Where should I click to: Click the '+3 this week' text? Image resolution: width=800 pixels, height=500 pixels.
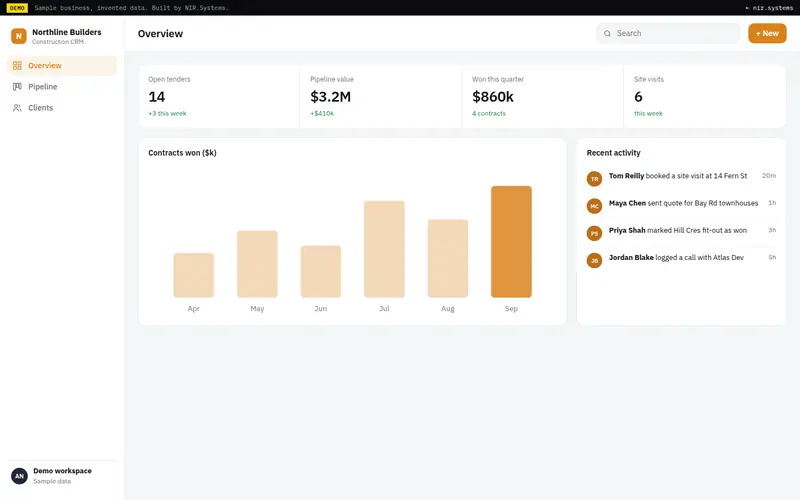(x=167, y=113)
